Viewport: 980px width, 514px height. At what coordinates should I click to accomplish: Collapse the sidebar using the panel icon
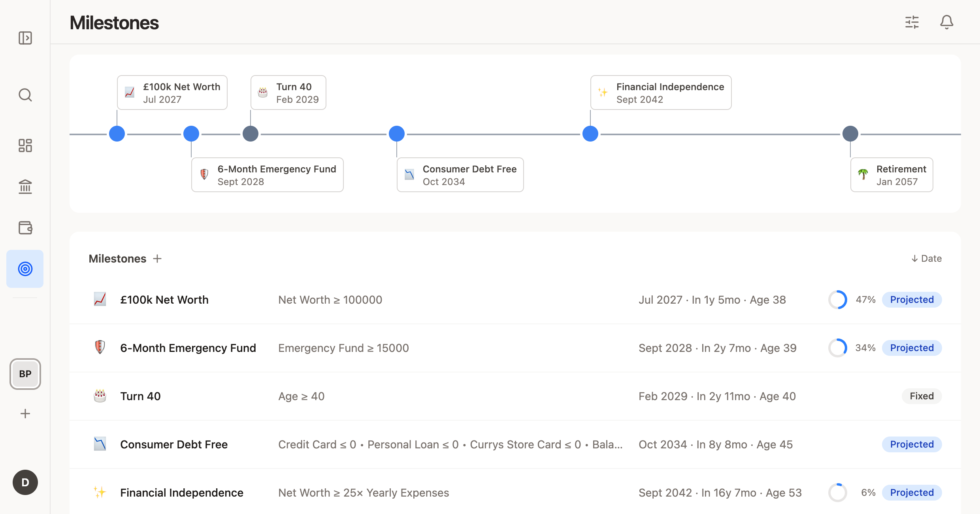pyautogui.click(x=25, y=38)
